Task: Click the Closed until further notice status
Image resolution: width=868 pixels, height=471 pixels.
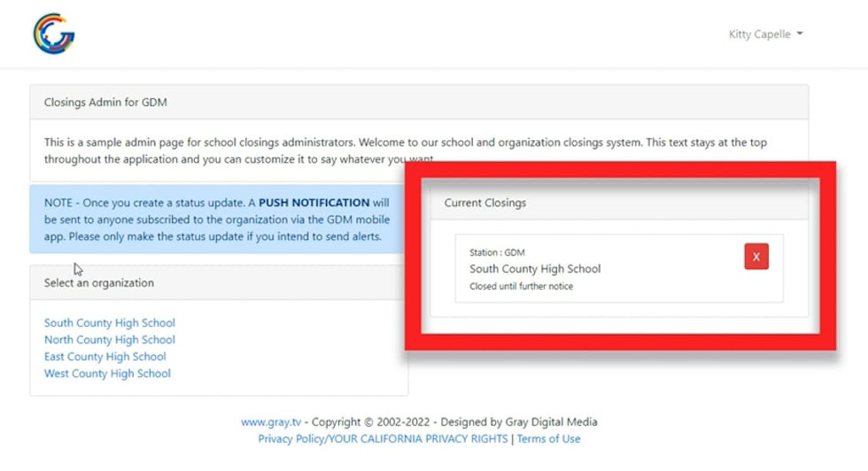Action: [521, 287]
